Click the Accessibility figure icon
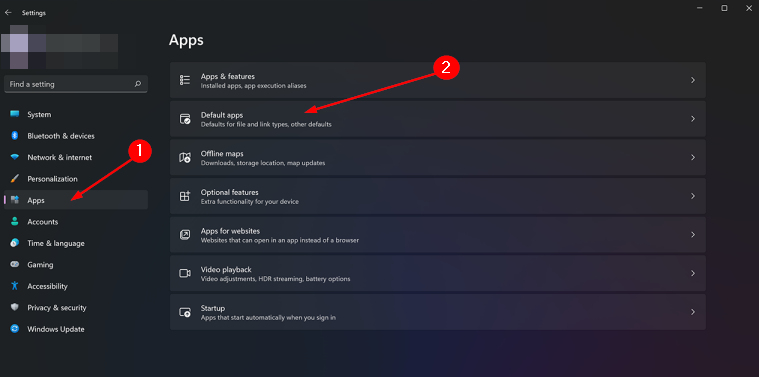 pyautogui.click(x=15, y=286)
